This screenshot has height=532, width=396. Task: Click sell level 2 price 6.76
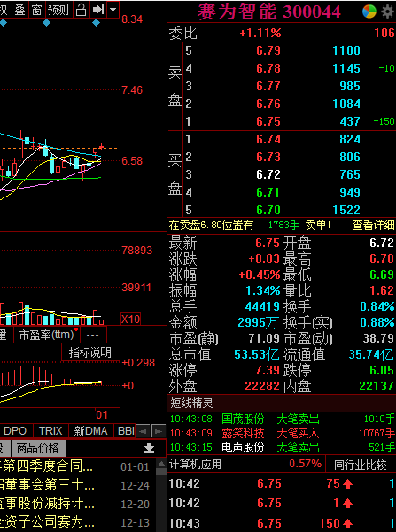pos(268,104)
